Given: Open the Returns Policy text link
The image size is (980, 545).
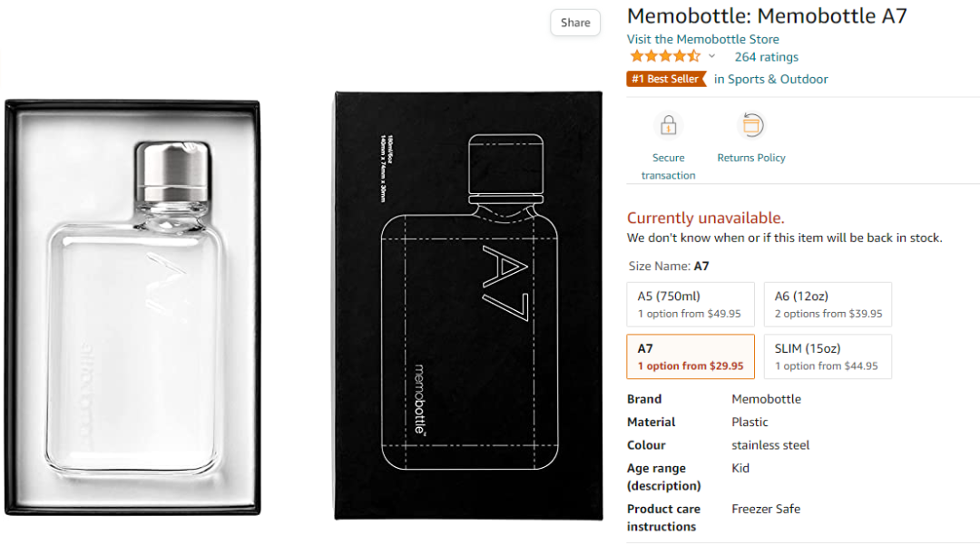Looking at the screenshot, I should coord(751,158).
